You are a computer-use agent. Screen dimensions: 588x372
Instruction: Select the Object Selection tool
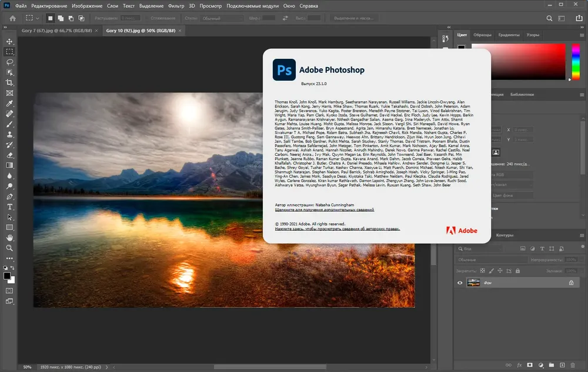point(9,72)
